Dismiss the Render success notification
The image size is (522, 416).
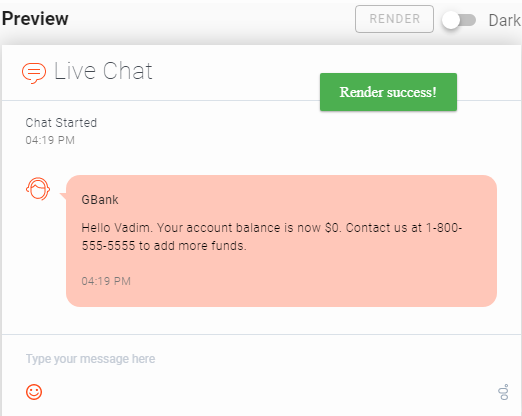(x=388, y=92)
